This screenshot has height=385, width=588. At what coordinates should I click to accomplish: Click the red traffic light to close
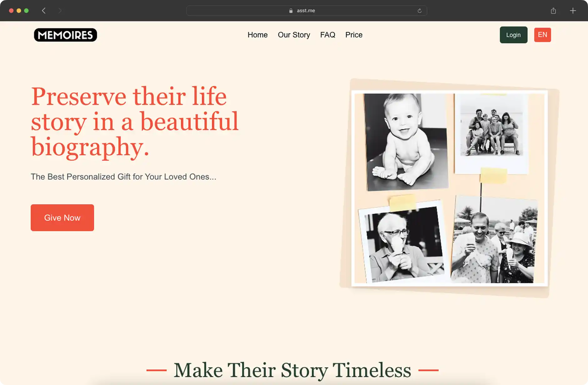tap(11, 10)
